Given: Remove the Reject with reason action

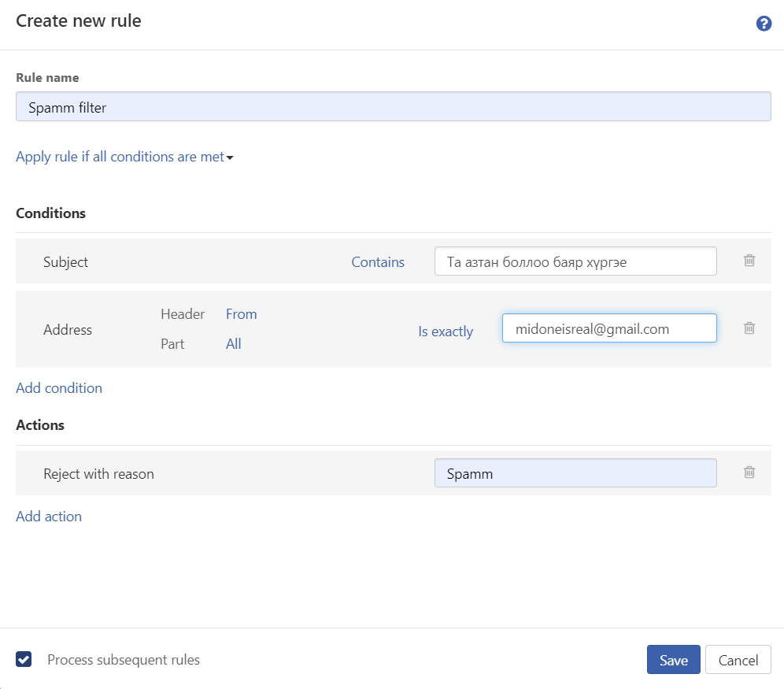Looking at the screenshot, I should [749, 472].
